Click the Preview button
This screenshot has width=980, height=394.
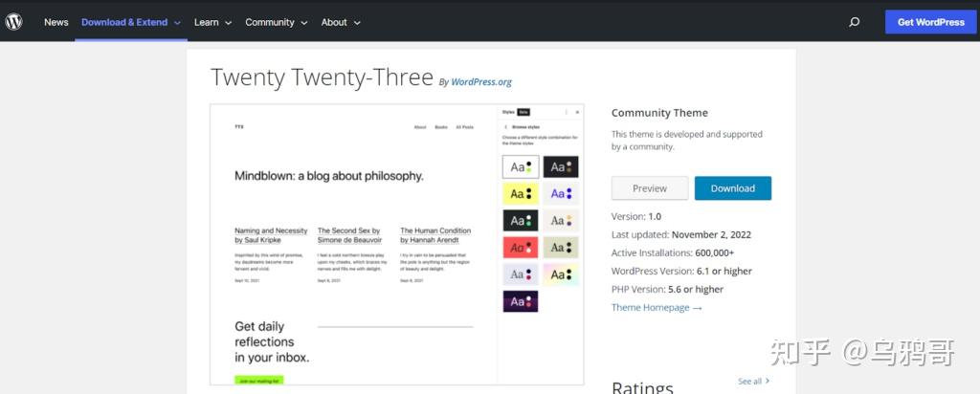tap(650, 188)
